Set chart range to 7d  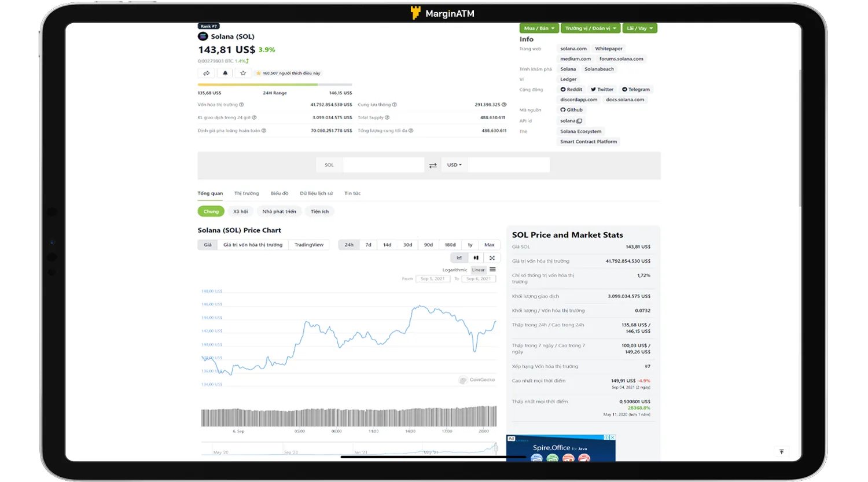point(369,245)
